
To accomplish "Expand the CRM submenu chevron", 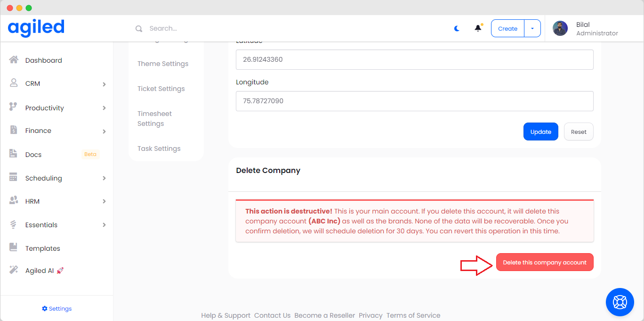I will click(x=104, y=84).
